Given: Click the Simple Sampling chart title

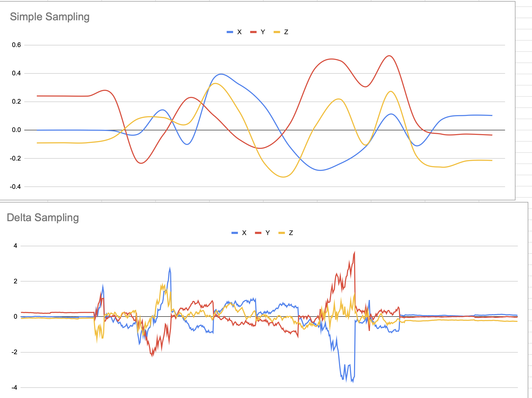Looking at the screenshot, I should coord(50,17).
